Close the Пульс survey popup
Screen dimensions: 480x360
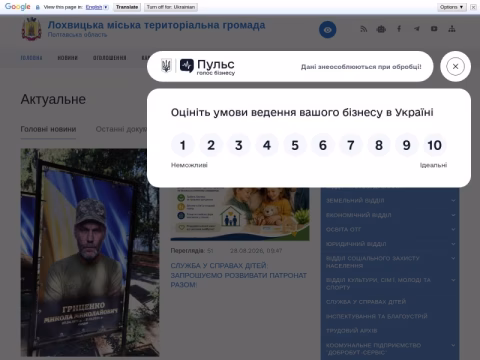pos(455,66)
